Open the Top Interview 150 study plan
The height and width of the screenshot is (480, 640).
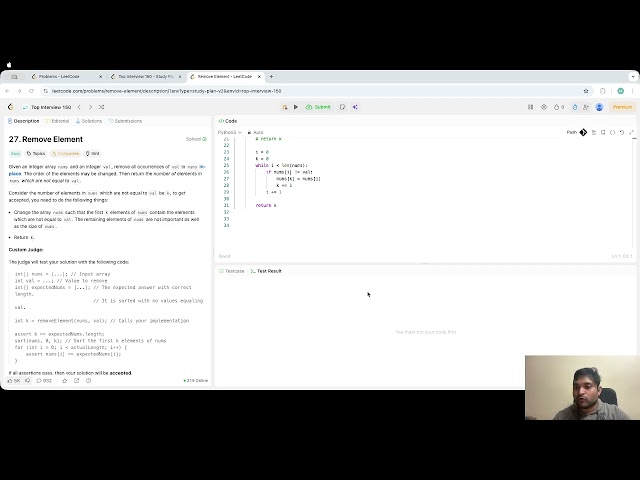click(x=47, y=107)
